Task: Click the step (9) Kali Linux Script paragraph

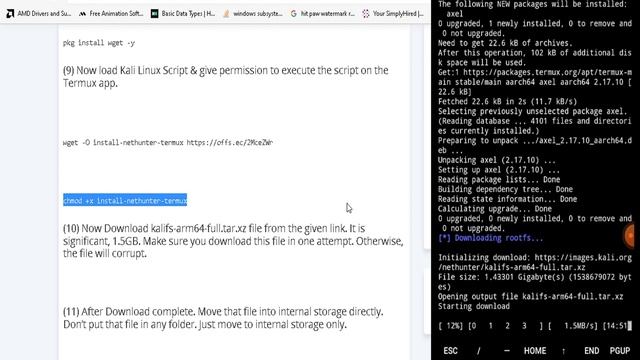Action: coord(226,76)
